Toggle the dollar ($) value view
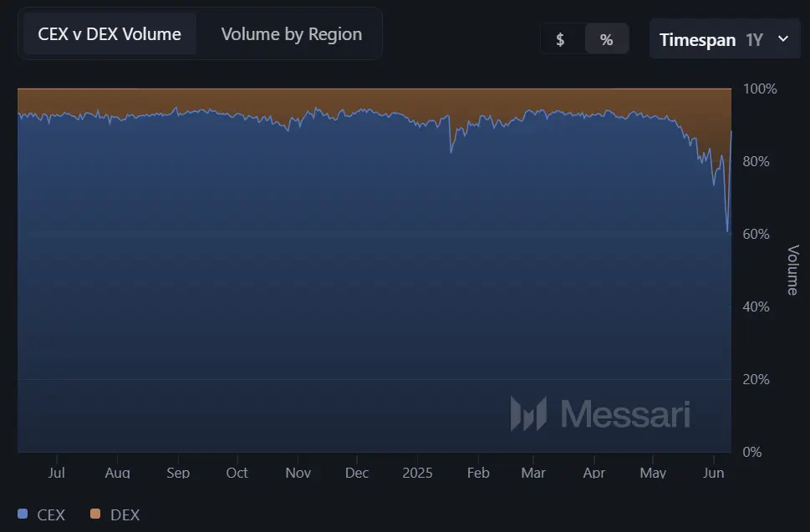Viewport: 810px width, 532px height. click(560, 39)
